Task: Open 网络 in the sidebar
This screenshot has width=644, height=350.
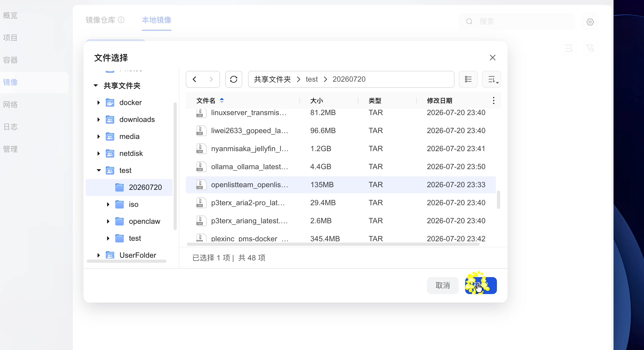Action: pos(10,104)
